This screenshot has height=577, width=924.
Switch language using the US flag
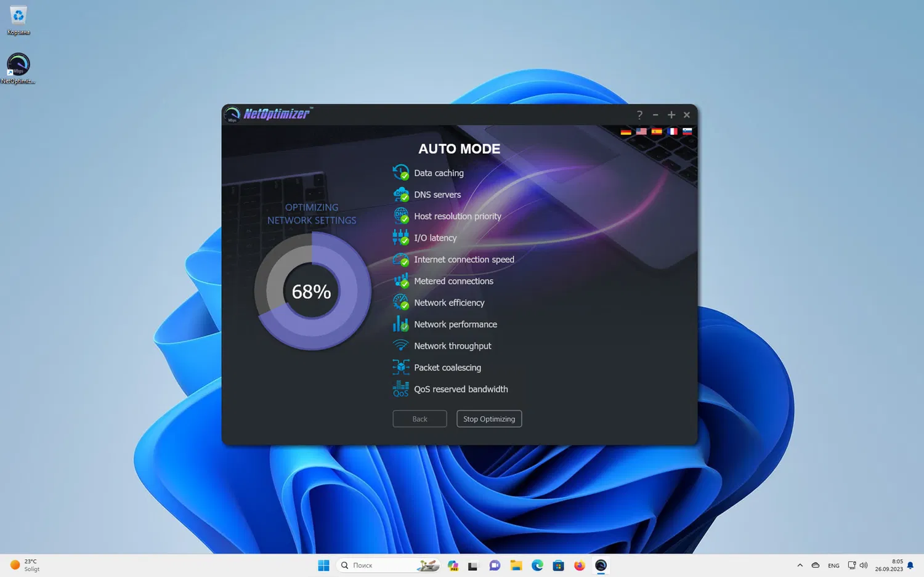(x=641, y=131)
